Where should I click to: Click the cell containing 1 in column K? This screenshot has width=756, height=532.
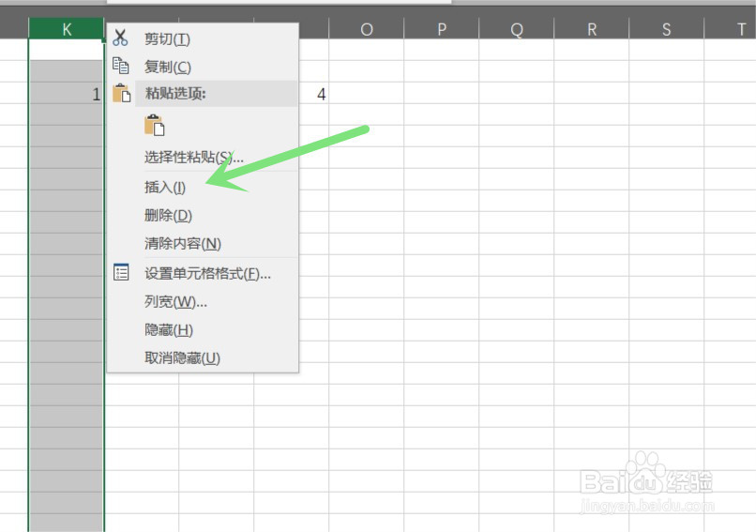[67, 93]
